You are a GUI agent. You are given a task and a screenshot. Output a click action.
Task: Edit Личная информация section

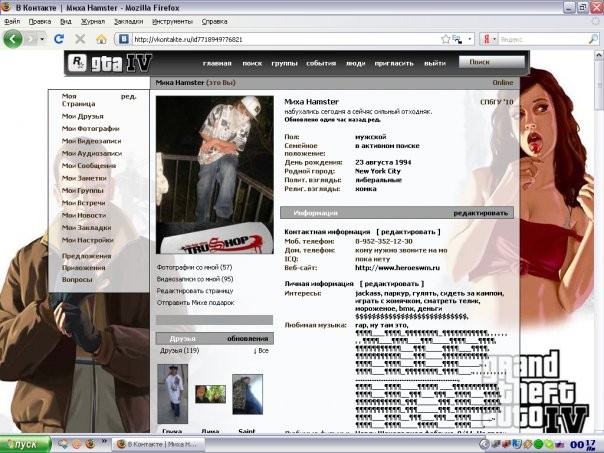[392, 284]
